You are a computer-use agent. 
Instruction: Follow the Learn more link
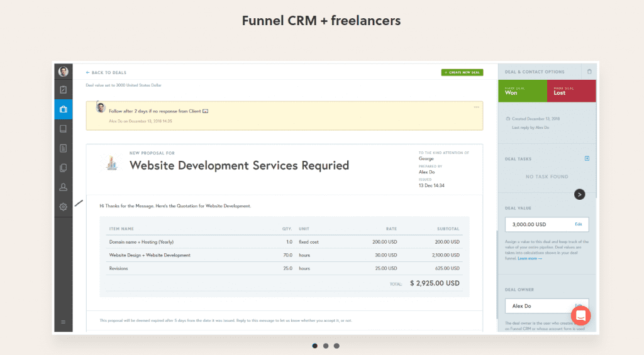(530, 259)
